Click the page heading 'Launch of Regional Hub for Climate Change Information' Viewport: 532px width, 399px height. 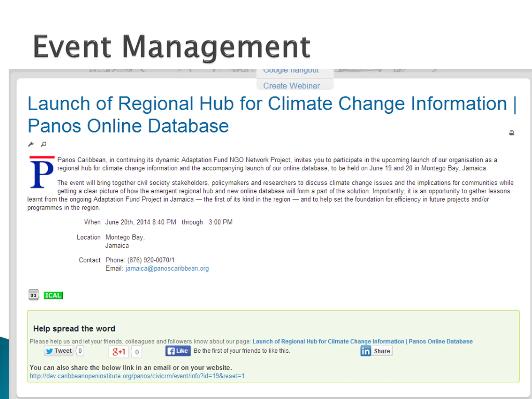[x=272, y=115]
